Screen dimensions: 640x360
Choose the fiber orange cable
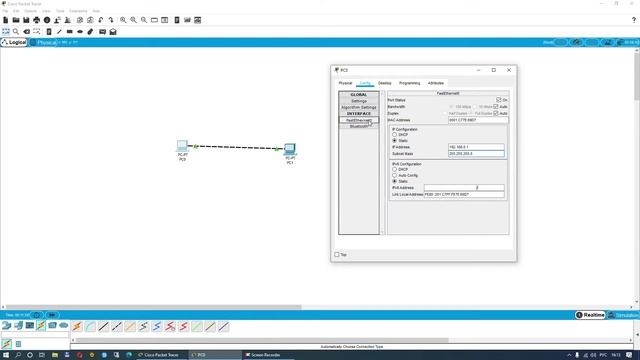[x=130, y=326]
